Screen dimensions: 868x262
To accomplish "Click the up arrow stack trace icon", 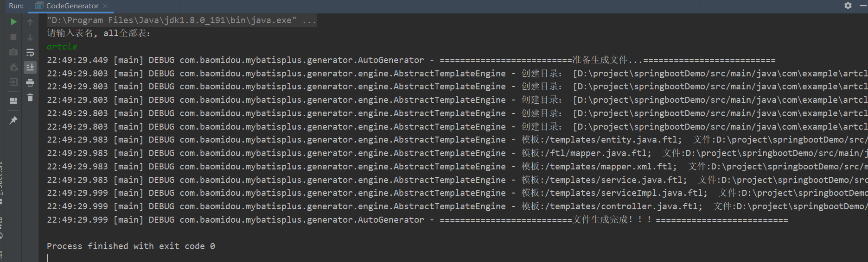I will click(x=30, y=22).
